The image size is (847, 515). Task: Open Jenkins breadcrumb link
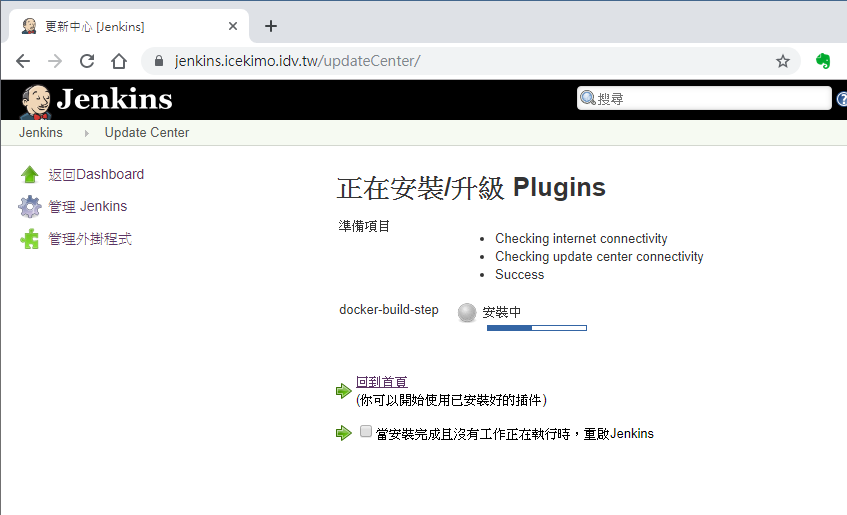tap(41, 132)
